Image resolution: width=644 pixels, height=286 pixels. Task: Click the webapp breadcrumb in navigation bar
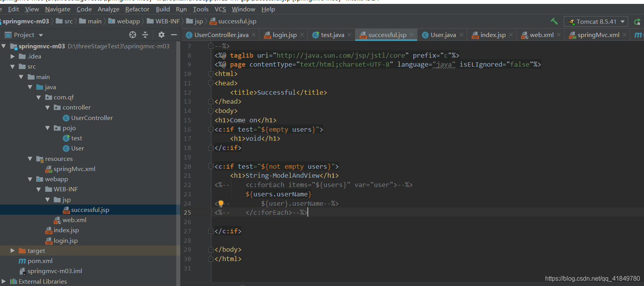coord(124,21)
